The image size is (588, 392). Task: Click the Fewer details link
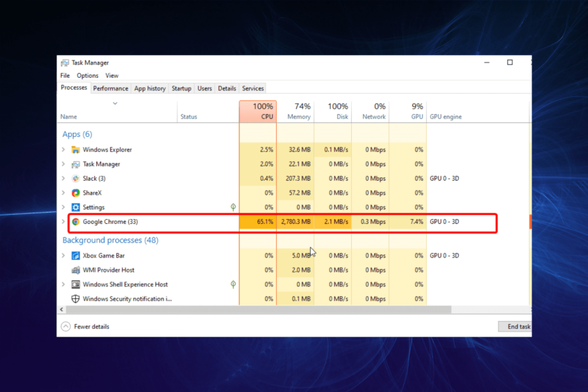point(92,327)
